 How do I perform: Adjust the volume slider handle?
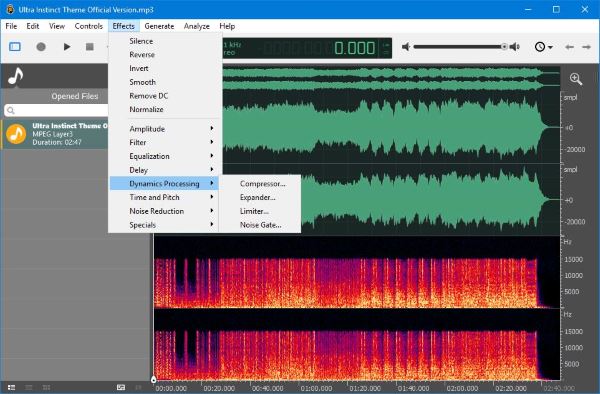pyautogui.click(x=504, y=47)
